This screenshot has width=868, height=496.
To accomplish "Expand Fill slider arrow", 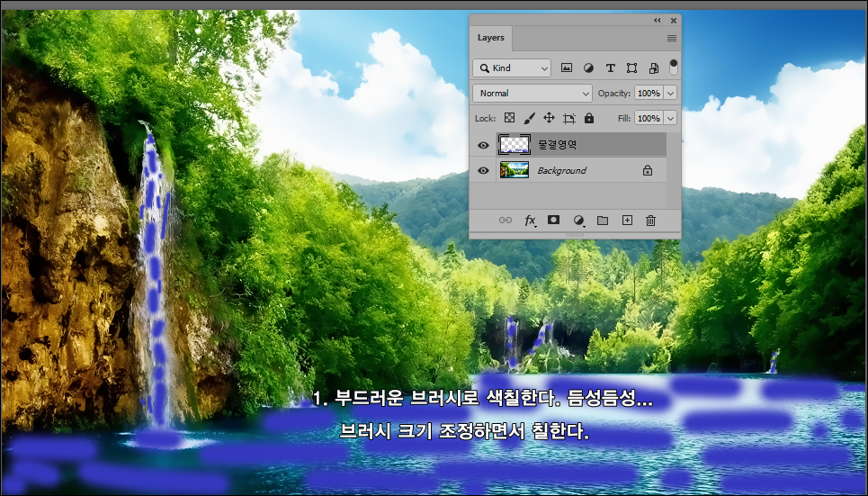I will point(670,118).
